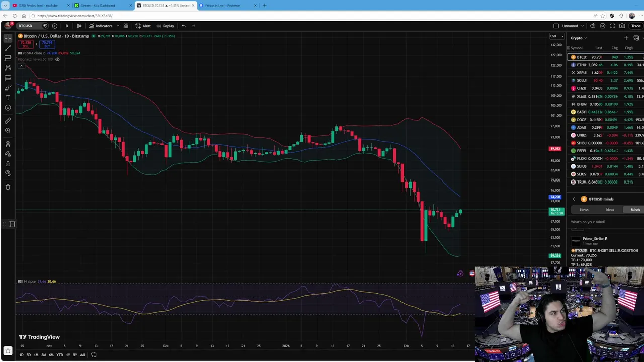Open the indicator templates grid
This screenshot has height=362, width=644.
point(126,26)
